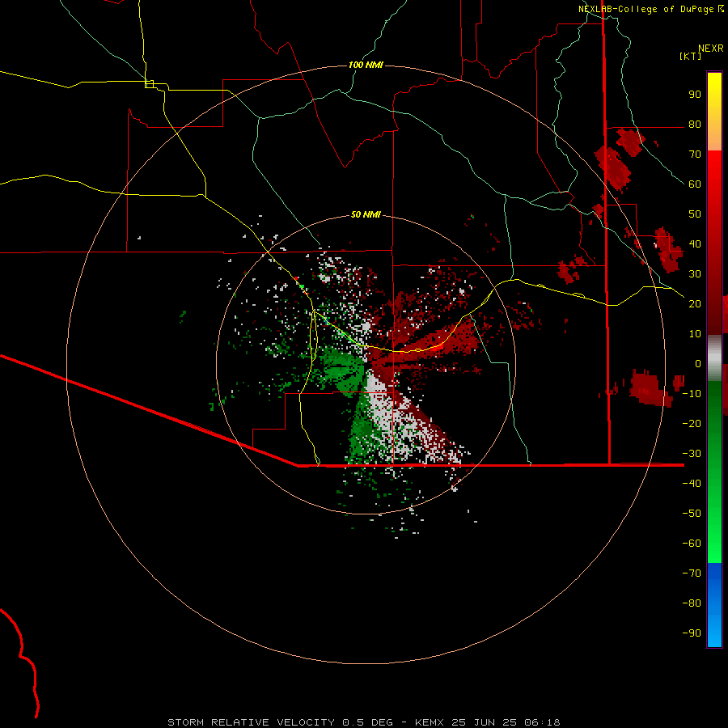Click the -50 value on velocity scale
Screen dimensions: 728x728
click(692, 513)
